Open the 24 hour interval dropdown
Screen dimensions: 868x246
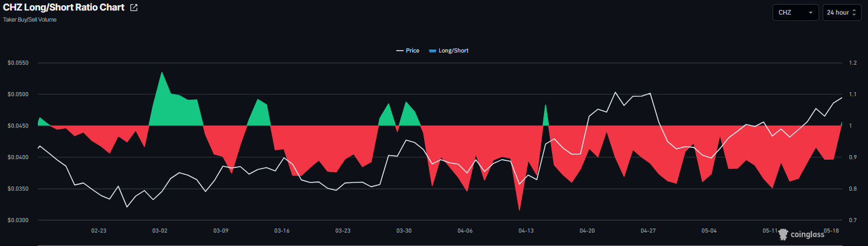coord(842,12)
